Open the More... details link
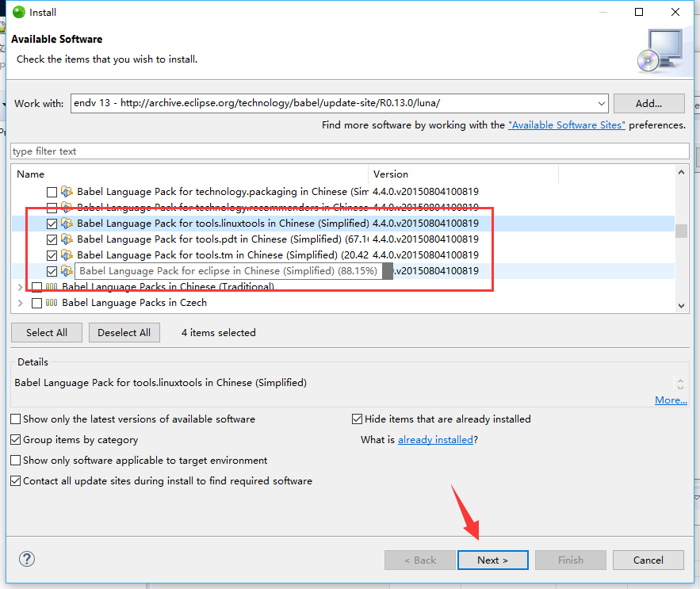Image resolution: width=700 pixels, height=589 pixels. click(x=671, y=400)
